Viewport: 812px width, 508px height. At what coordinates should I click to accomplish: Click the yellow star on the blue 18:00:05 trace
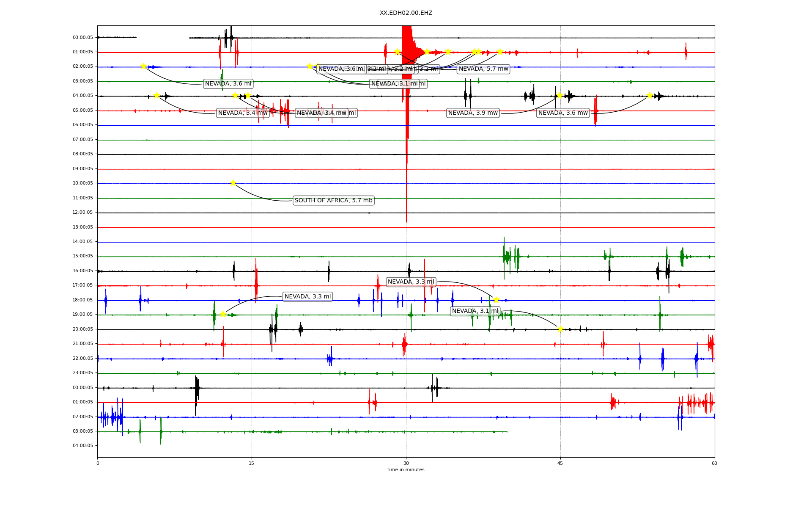[x=496, y=300]
